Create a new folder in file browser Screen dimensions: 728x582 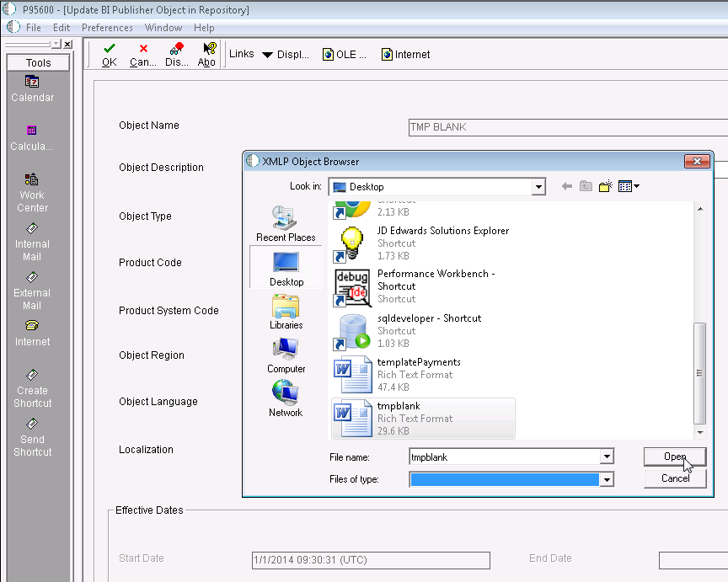coord(606,187)
